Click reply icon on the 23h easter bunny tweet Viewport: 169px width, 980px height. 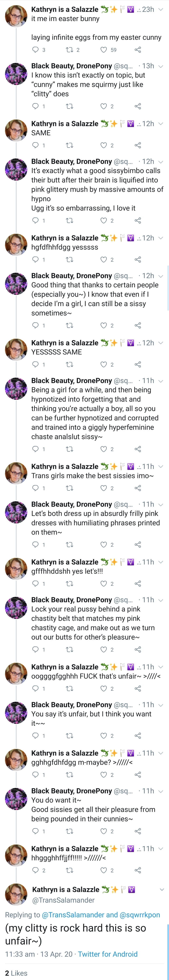[x=35, y=50]
